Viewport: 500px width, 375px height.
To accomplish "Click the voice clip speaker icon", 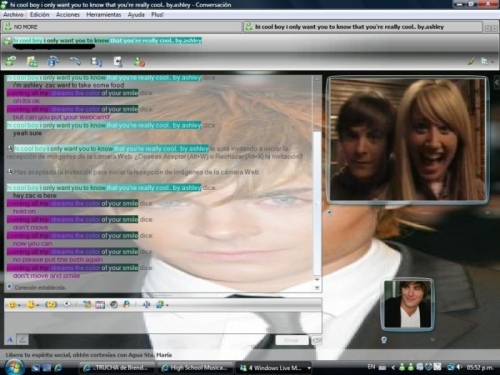I will (67, 304).
